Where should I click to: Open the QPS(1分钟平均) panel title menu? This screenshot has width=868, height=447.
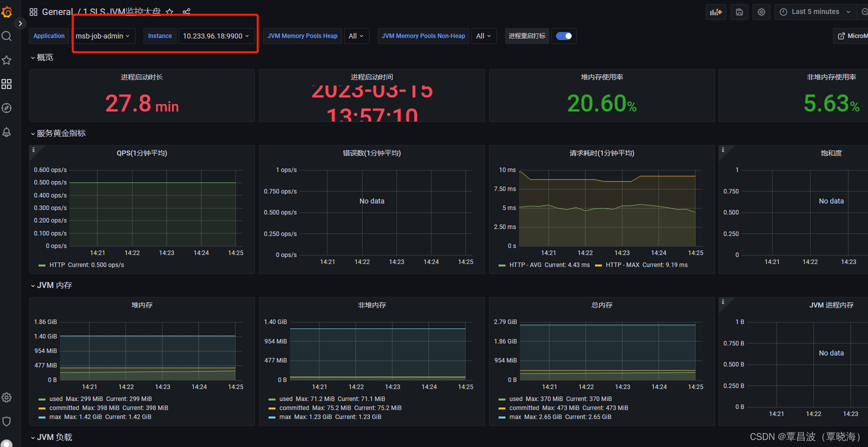(x=142, y=153)
